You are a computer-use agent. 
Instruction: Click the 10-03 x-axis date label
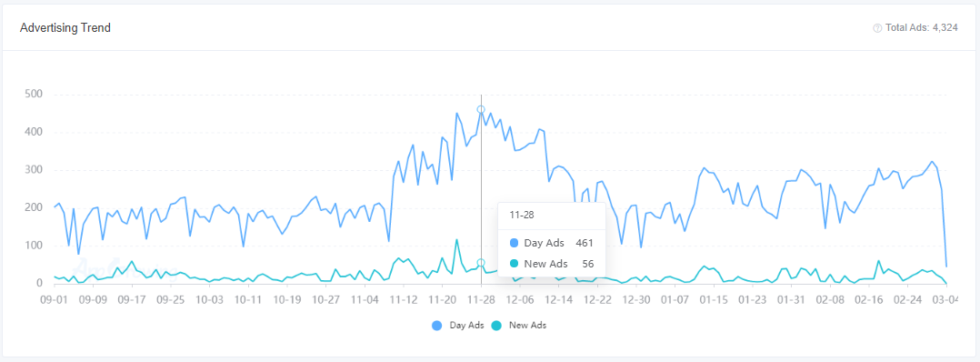(209, 299)
